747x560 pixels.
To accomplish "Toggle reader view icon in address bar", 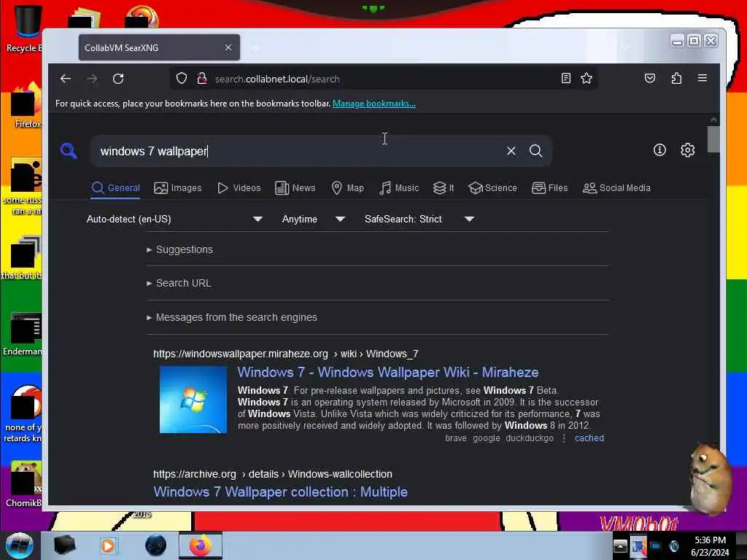I will click(566, 79).
